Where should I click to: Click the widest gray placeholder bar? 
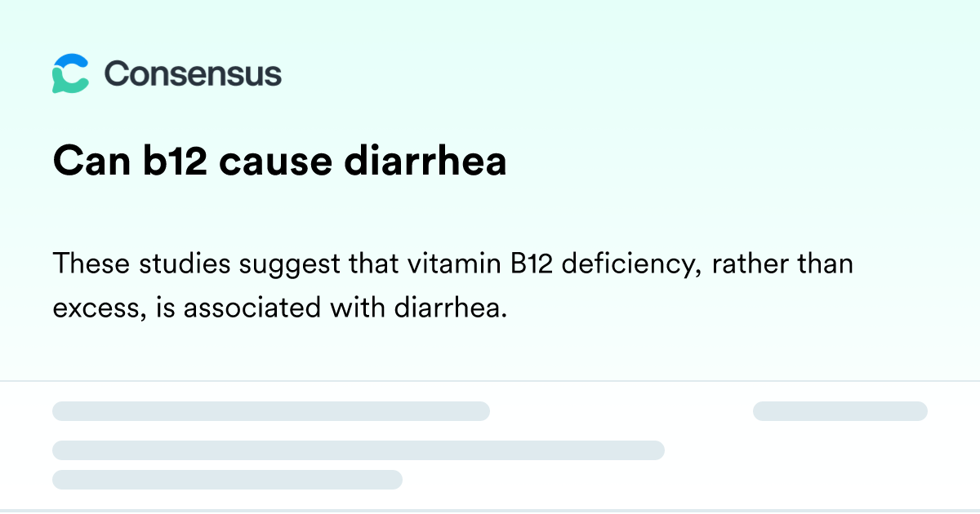point(359,450)
